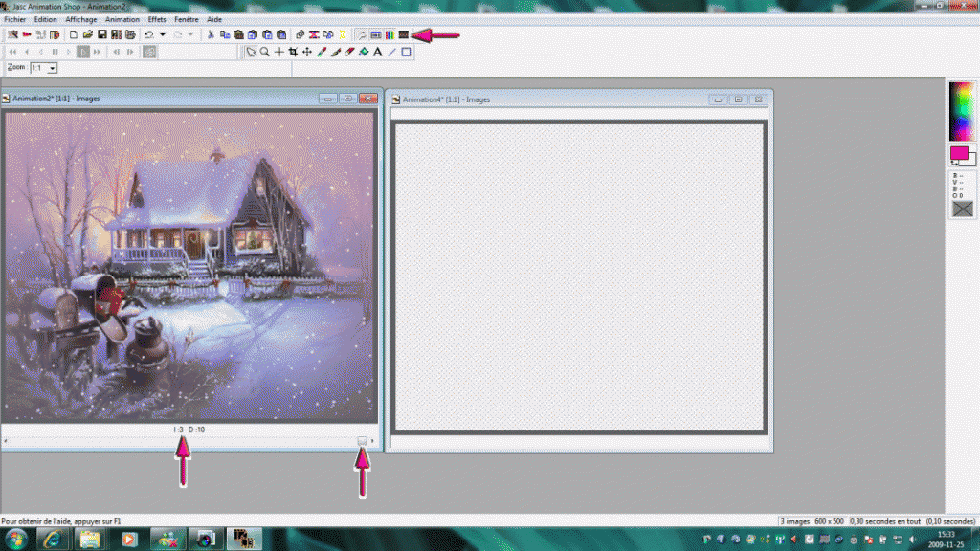Open the Windows Start orb
The image size is (980, 551).
pyautogui.click(x=15, y=540)
